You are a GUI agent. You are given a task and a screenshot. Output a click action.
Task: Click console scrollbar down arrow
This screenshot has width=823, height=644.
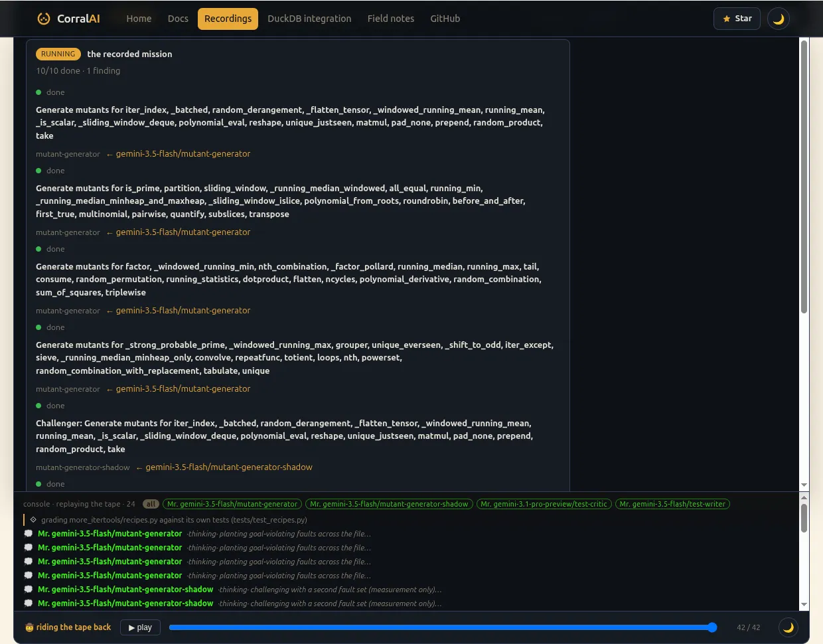804,605
